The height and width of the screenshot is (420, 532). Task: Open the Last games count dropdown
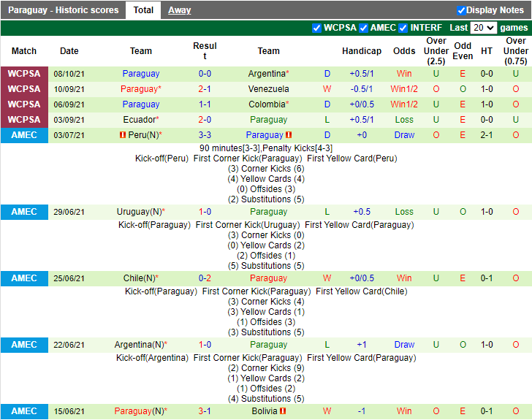(x=484, y=28)
